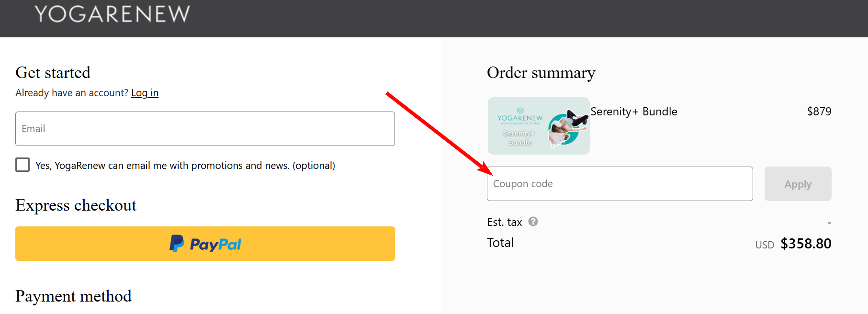Uncheck the optional promotions and news checkbox

23,165
